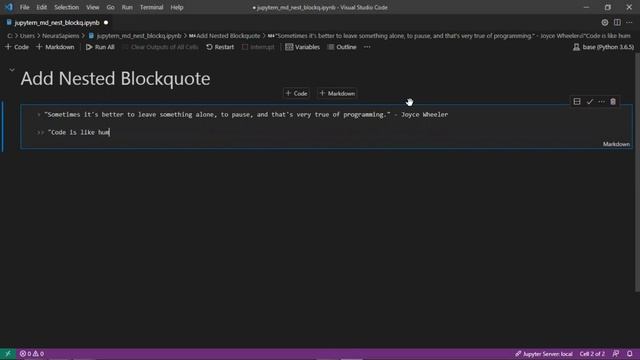Click Run All in notebook toolbar

[100, 47]
